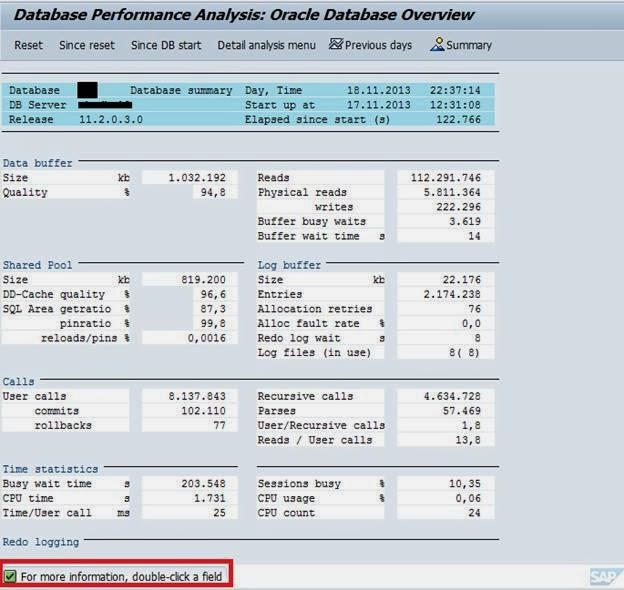624x590 pixels.
Task: Select the Buffer wait time value 14
Action: (474, 236)
